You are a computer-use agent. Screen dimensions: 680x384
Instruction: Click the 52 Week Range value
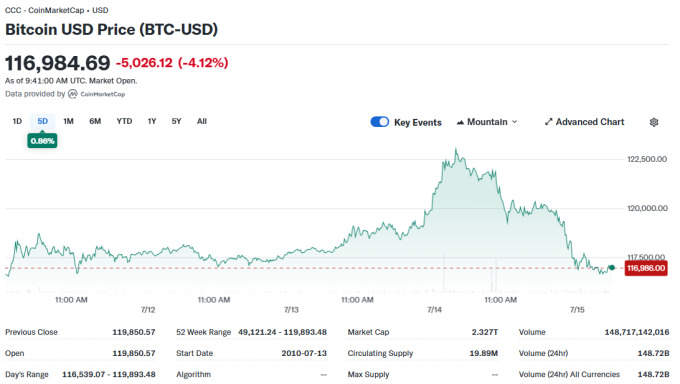(282, 332)
